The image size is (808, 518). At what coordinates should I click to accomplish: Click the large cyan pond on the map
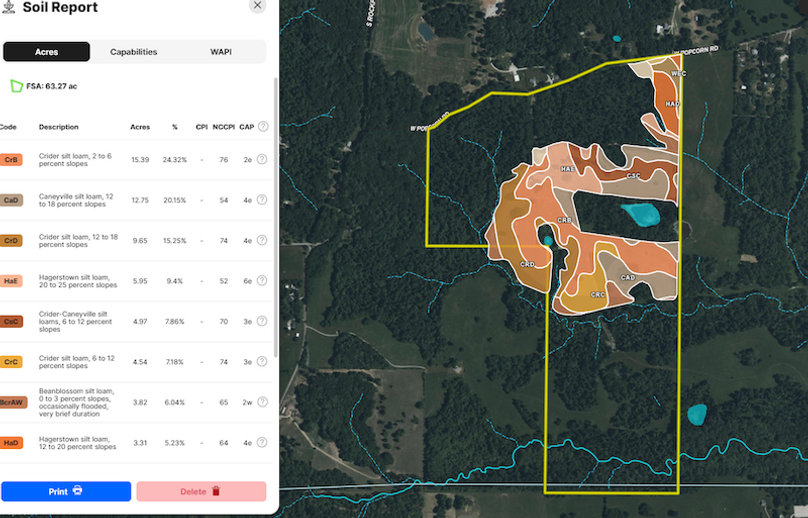pos(641,213)
